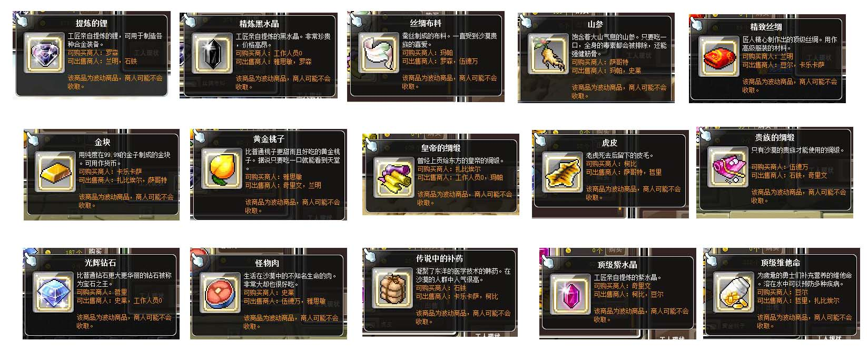Select the 皇帝的绸缎 item icon

point(394,177)
